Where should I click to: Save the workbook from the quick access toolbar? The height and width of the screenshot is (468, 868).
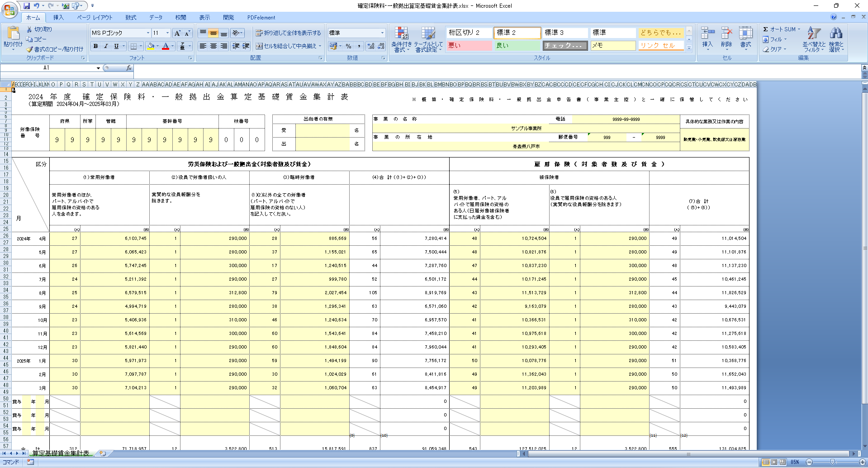point(27,6)
